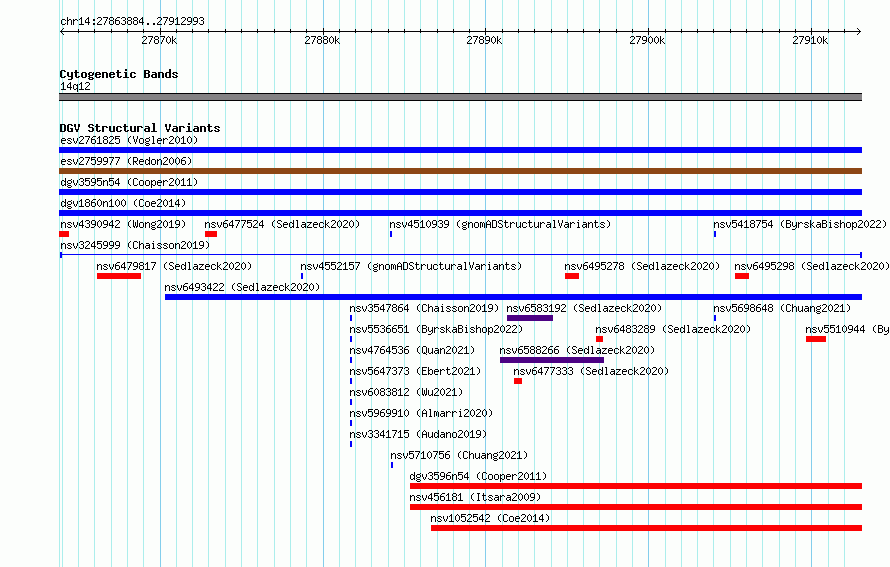Image resolution: width=890 pixels, height=567 pixels.
Task: Select nsv6483289 (Sedlazeck2020) label
Action: point(673,329)
